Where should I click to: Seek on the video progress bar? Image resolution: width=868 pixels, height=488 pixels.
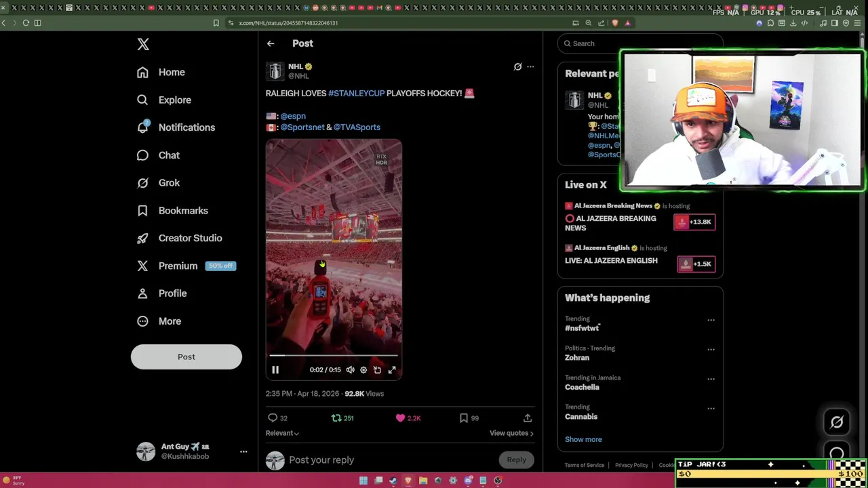click(334, 355)
